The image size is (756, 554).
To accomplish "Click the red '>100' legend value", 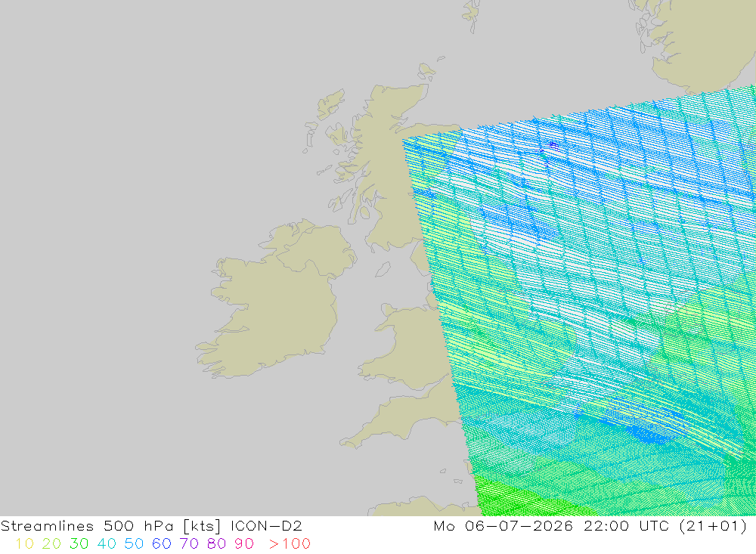I will pyautogui.click(x=290, y=544).
